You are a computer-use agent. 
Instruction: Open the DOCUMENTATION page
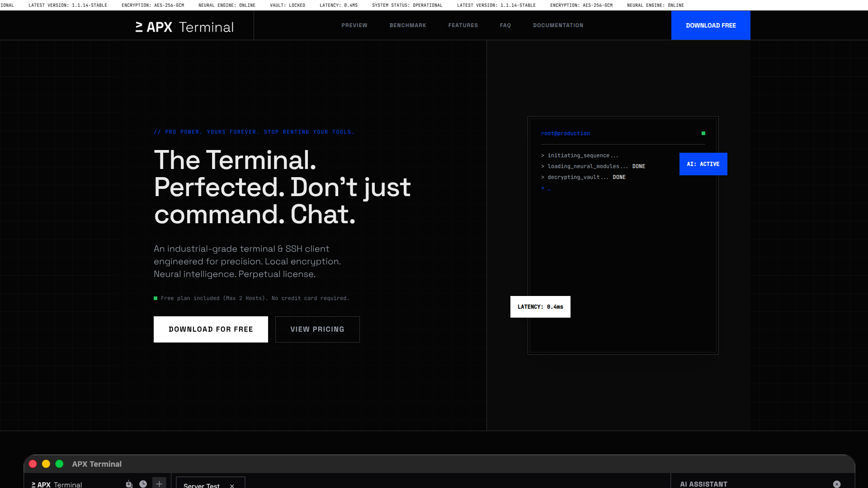click(x=558, y=25)
